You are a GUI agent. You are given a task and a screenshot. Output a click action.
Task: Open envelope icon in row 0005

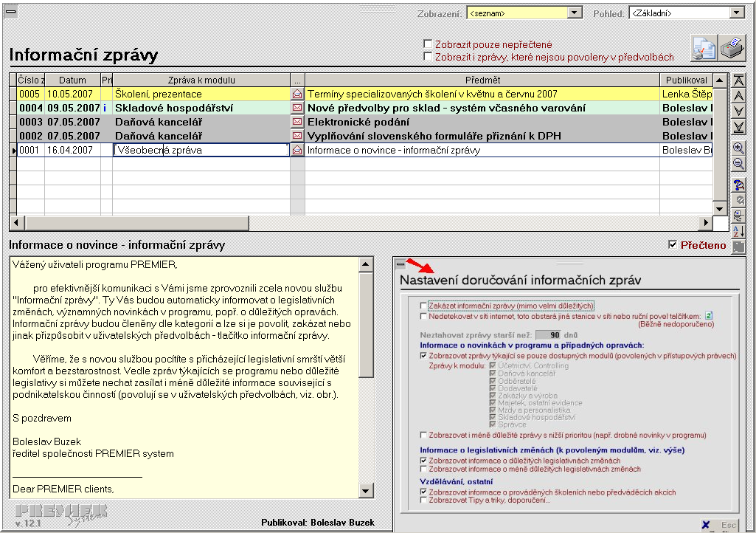coord(297,94)
